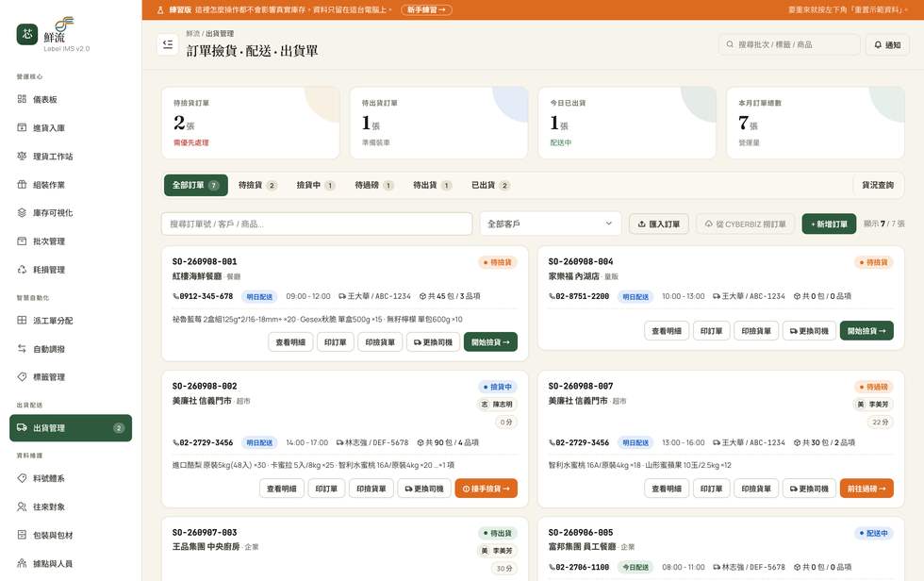
Task: Open 組裝作業 from the sidebar
Action: tap(71, 185)
